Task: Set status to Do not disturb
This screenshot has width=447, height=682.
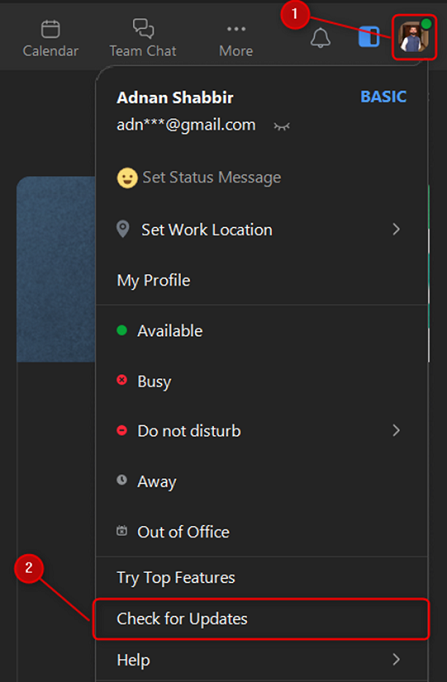Action: (x=261, y=431)
